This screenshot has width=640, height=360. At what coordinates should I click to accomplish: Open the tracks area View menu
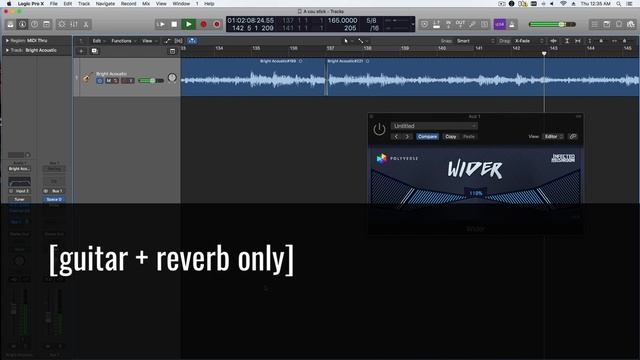(x=149, y=41)
